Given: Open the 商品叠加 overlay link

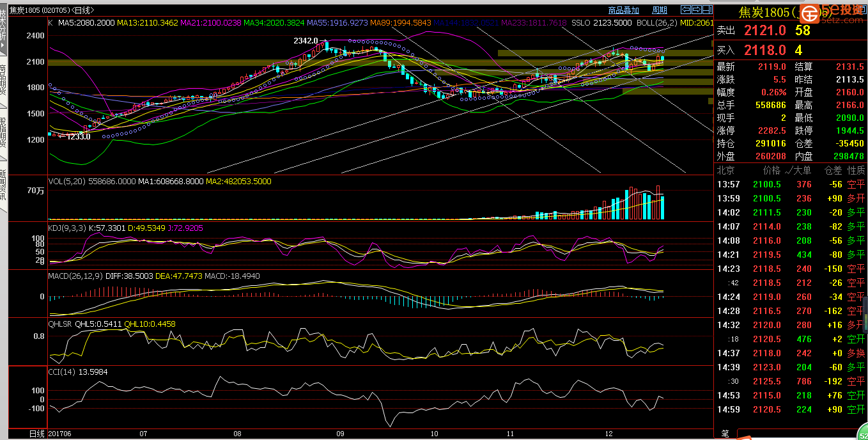Looking at the screenshot, I should [624, 10].
